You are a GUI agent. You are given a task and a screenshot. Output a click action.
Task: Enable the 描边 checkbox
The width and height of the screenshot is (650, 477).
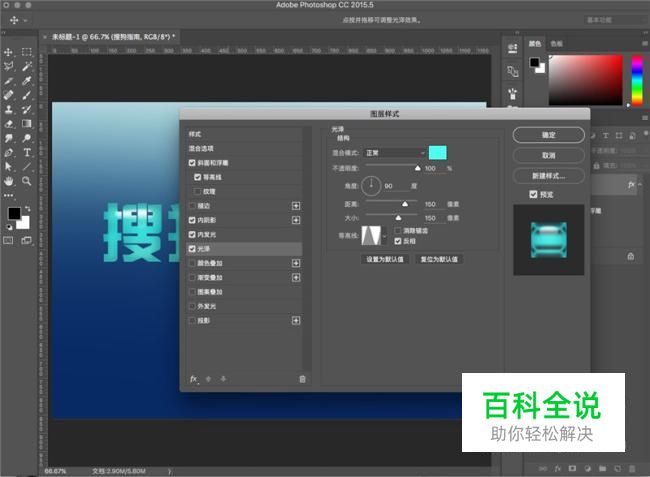[x=192, y=206]
